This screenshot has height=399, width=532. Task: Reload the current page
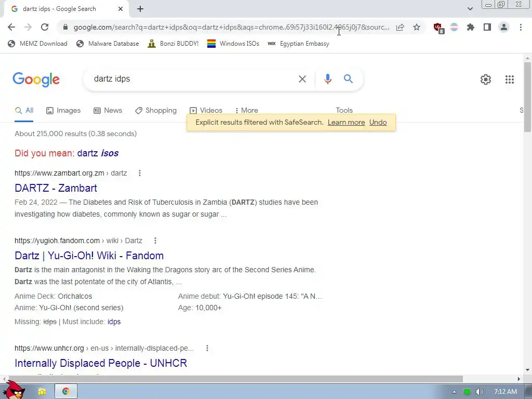[45, 27]
